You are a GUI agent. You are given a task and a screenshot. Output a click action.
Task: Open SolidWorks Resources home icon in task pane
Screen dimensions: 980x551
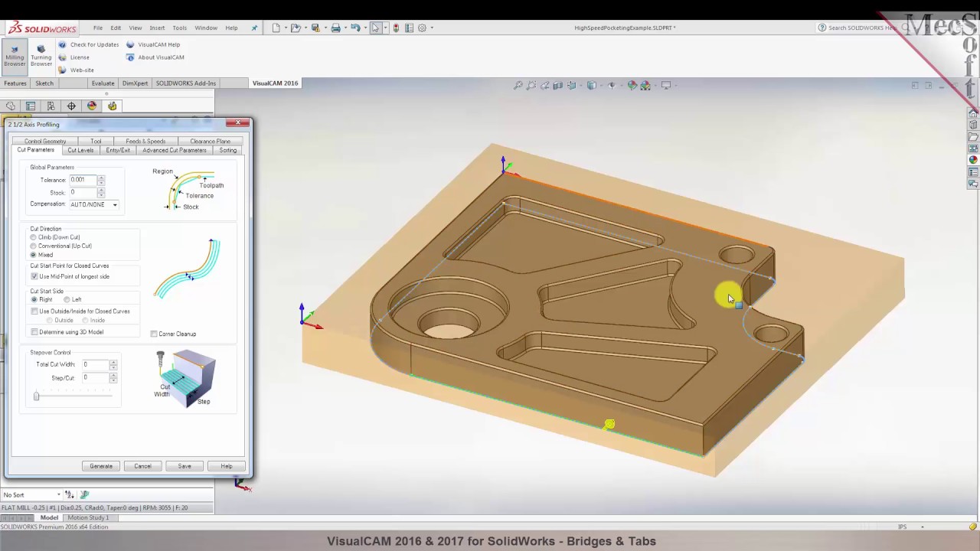973,113
